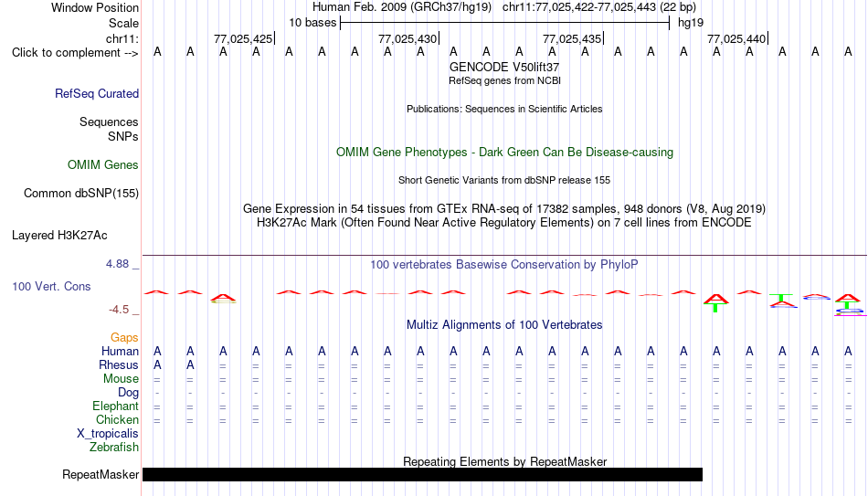This screenshot has height=496, width=868.
Task: Click the OMIM Gene Phenotypes green title
Action: tap(504, 153)
